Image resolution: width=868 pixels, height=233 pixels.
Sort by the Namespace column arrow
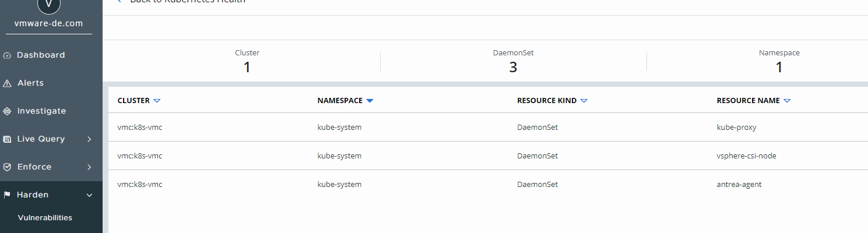[x=370, y=101]
